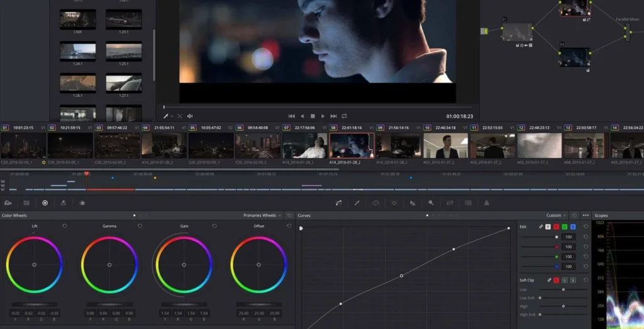Select the Y luminance curve channel
The height and width of the screenshot is (329, 644).
click(548, 226)
